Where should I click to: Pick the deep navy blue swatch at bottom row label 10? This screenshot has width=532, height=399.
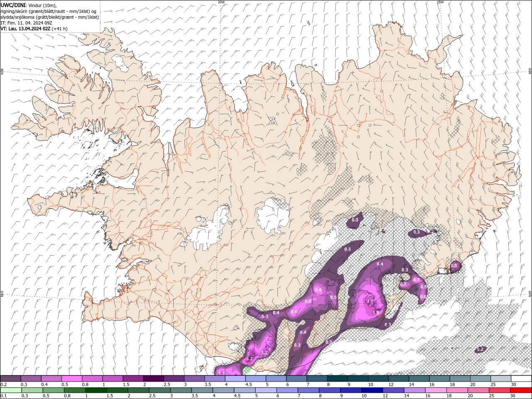pos(372,390)
